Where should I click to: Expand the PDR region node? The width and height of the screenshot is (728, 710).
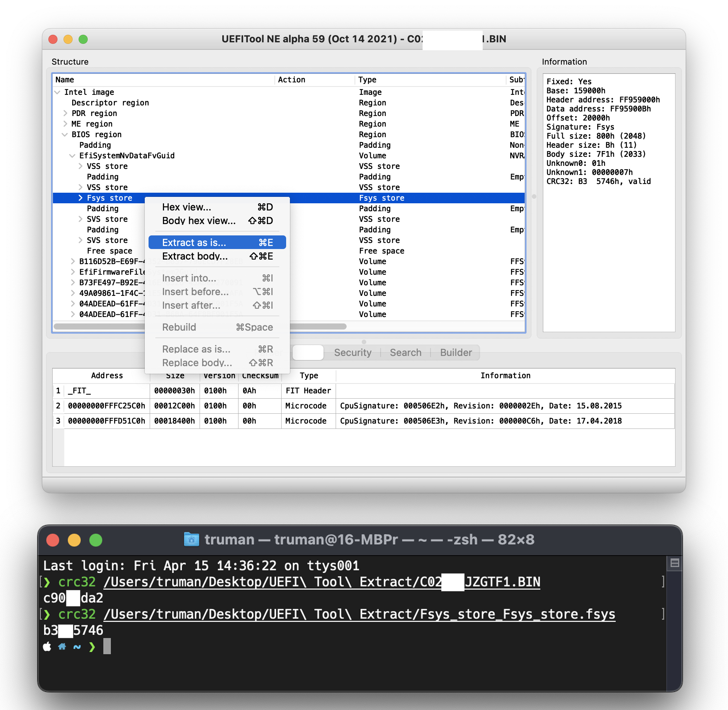coord(65,113)
